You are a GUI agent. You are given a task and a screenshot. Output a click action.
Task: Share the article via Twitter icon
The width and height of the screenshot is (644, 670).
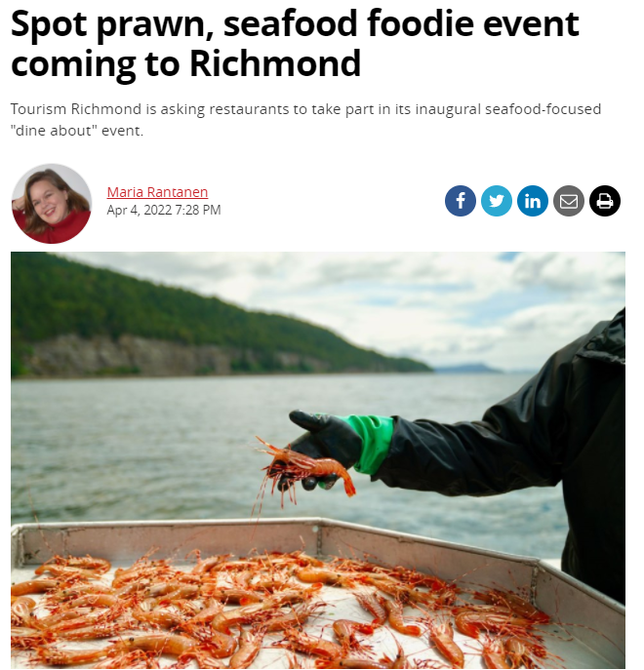click(x=496, y=201)
